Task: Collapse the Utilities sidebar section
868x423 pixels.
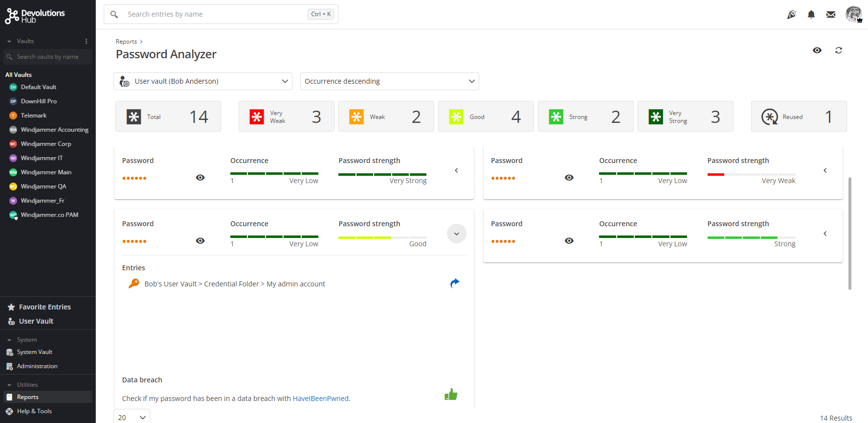Action: (x=9, y=385)
